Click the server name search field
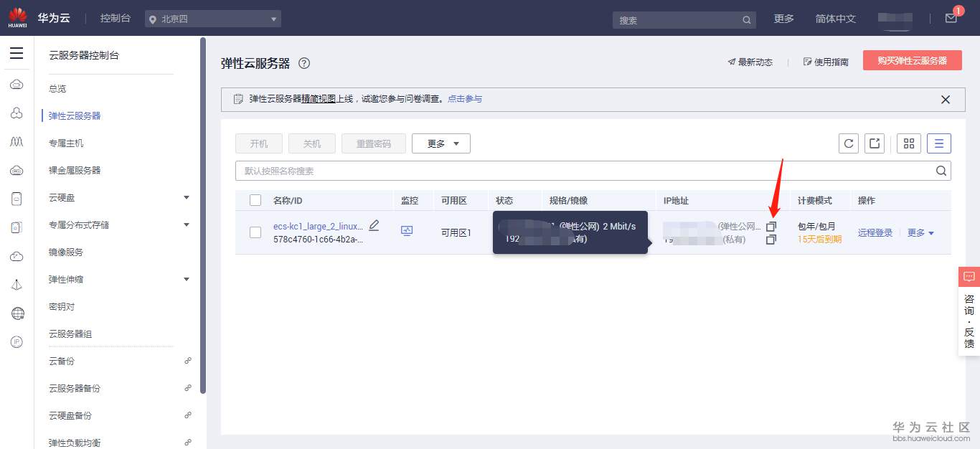 pos(502,171)
